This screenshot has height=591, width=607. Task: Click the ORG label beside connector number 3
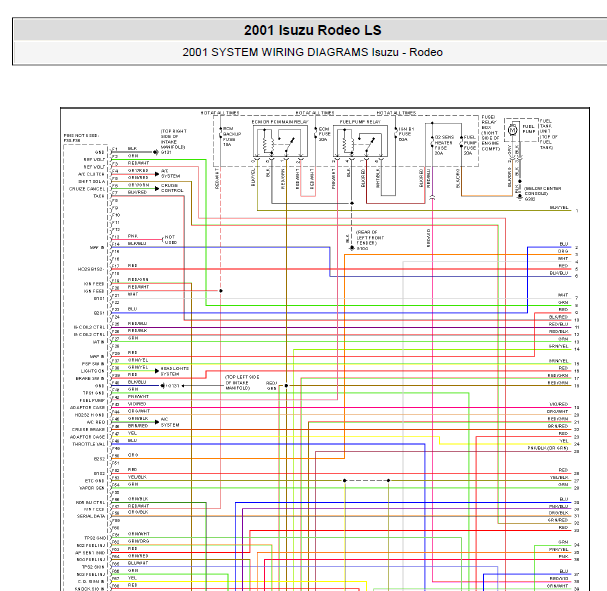563,251
